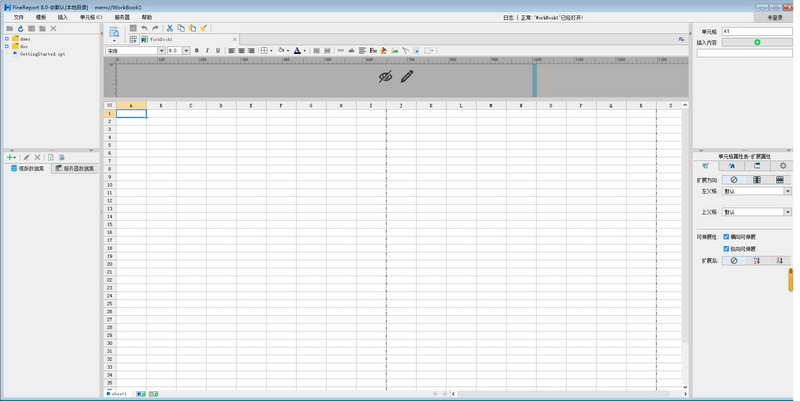
Task: Toggle the first stretchable attribute checkbox
Action: pyautogui.click(x=726, y=237)
